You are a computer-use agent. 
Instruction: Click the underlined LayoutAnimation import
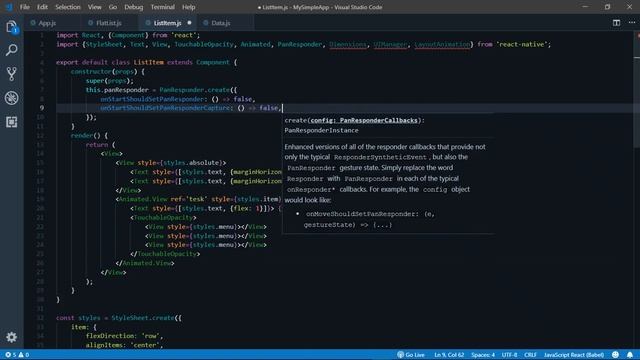click(x=442, y=44)
